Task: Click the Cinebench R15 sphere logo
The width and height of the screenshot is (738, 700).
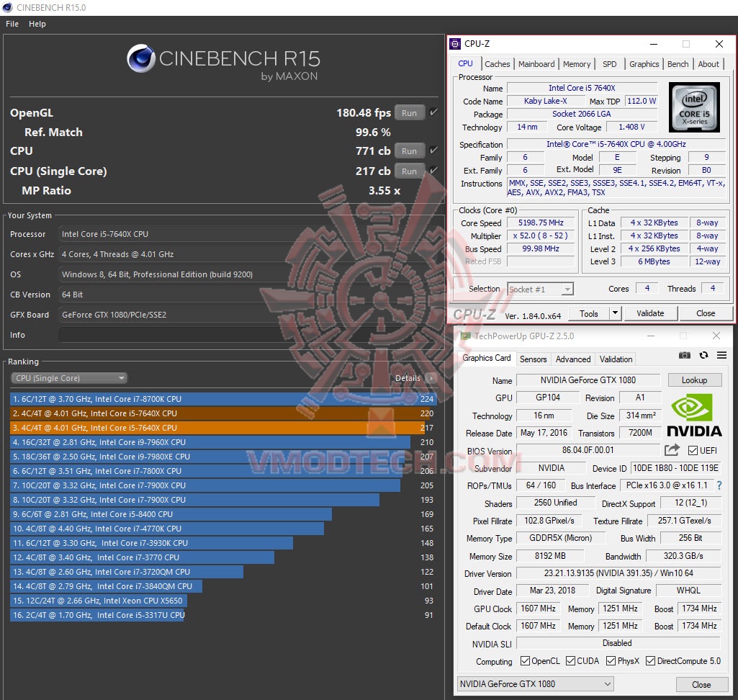Action: 140,58
